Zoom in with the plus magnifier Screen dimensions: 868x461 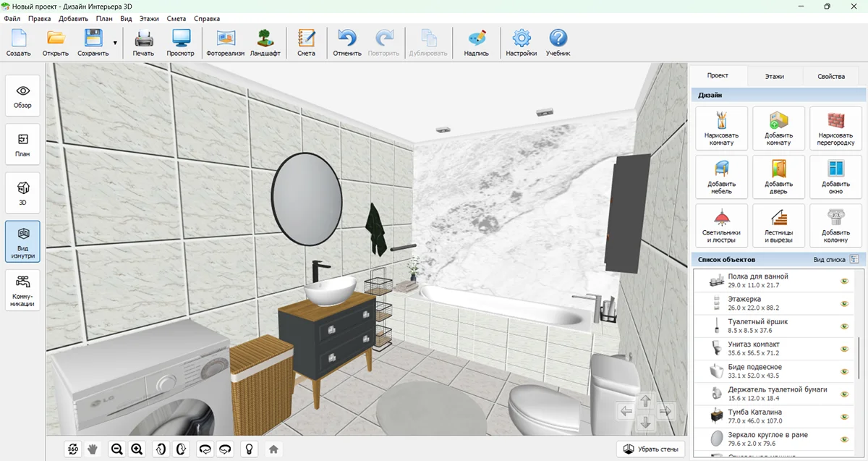click(x=137, y=449)
